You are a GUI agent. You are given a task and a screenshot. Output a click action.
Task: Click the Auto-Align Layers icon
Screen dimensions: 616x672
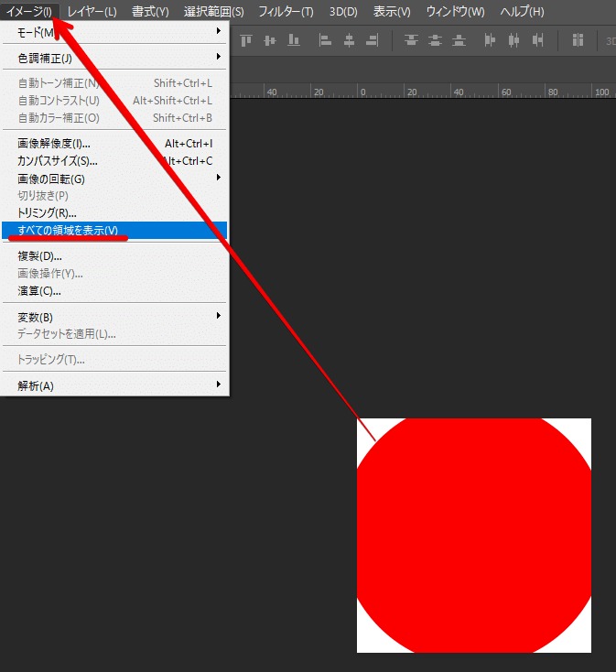578,40
